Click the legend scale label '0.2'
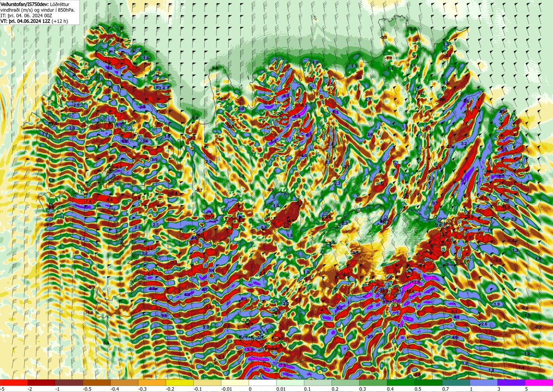Screen dimensions: 553x392 pyautogui.click(x=335, y=389)
